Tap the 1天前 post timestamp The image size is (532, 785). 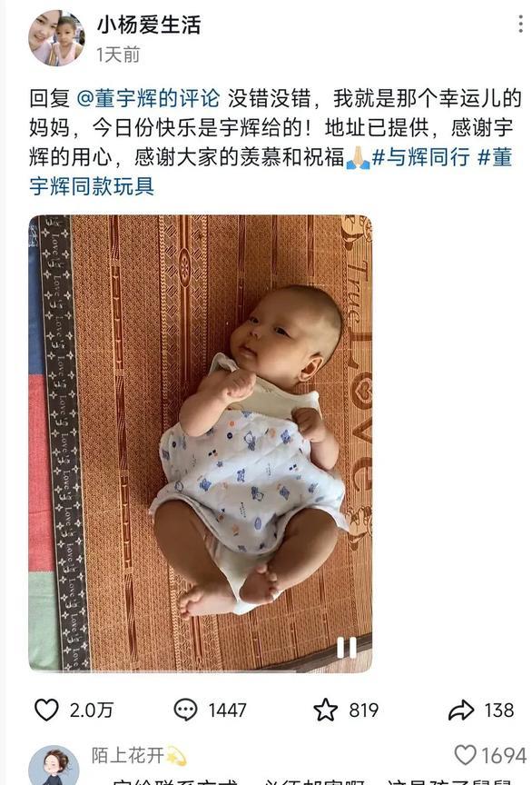pyautogui.click(x=118, y=55)
